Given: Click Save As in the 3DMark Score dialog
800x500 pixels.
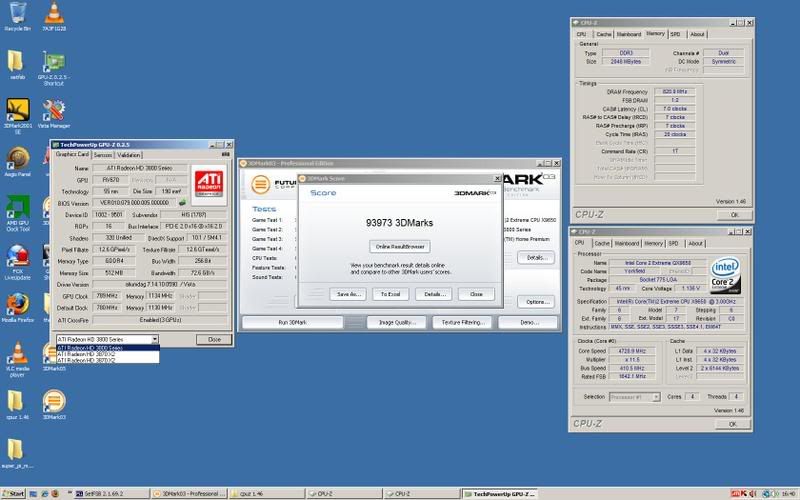Looking at the screenshot, I should coord(348,294).
